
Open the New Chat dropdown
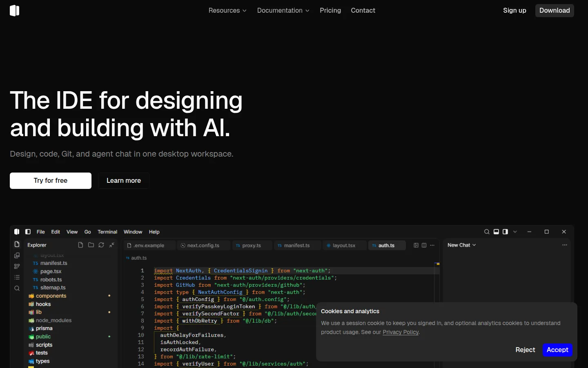[x=462, y=245]
